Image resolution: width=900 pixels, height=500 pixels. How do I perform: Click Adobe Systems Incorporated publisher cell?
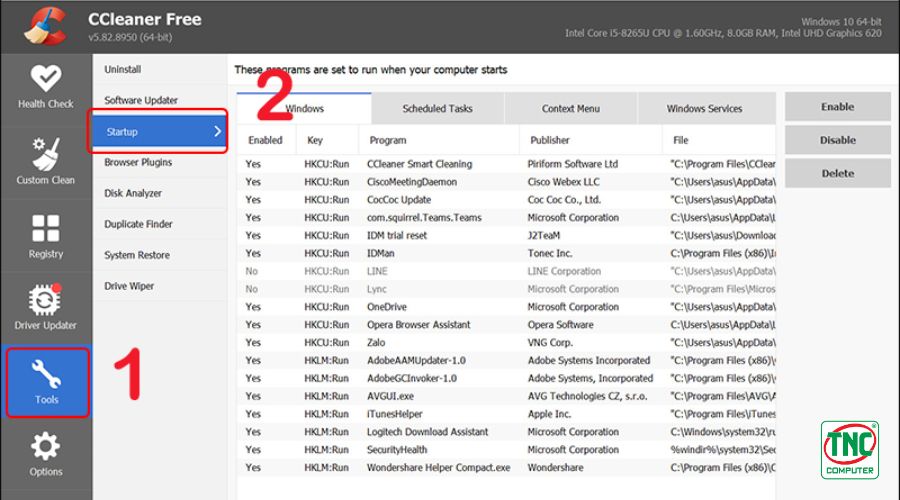[589, 361]
